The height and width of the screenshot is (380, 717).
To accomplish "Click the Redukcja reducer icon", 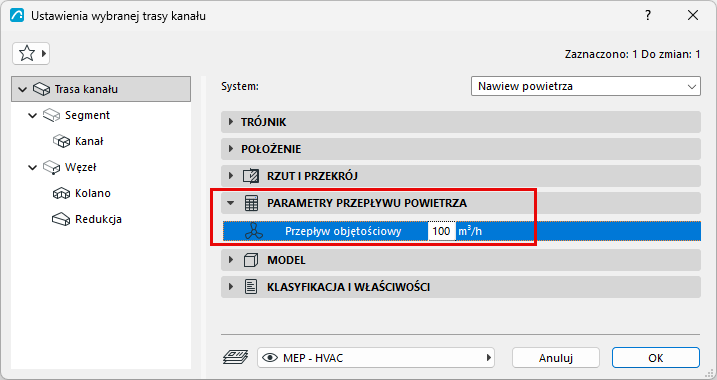I will 61,219.
